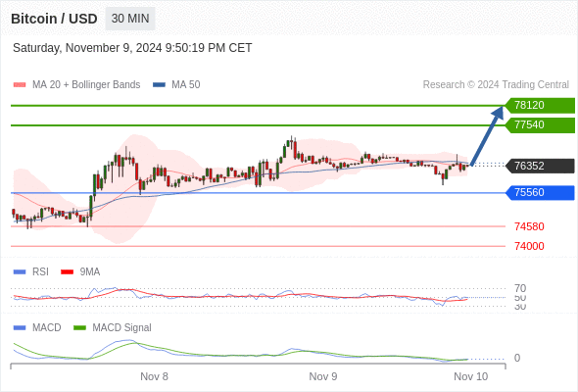This screenshot has width=578, height=392.
Task: Click the blue upward arrow head
Action: (498, 113)
